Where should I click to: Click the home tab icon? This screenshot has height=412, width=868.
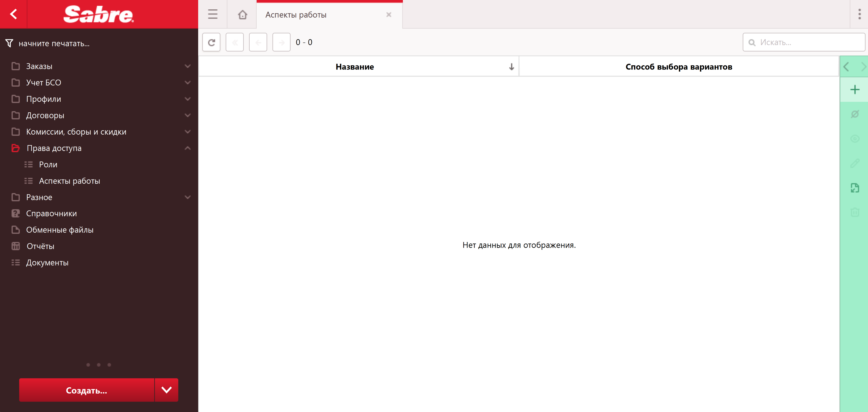[242, 15]
